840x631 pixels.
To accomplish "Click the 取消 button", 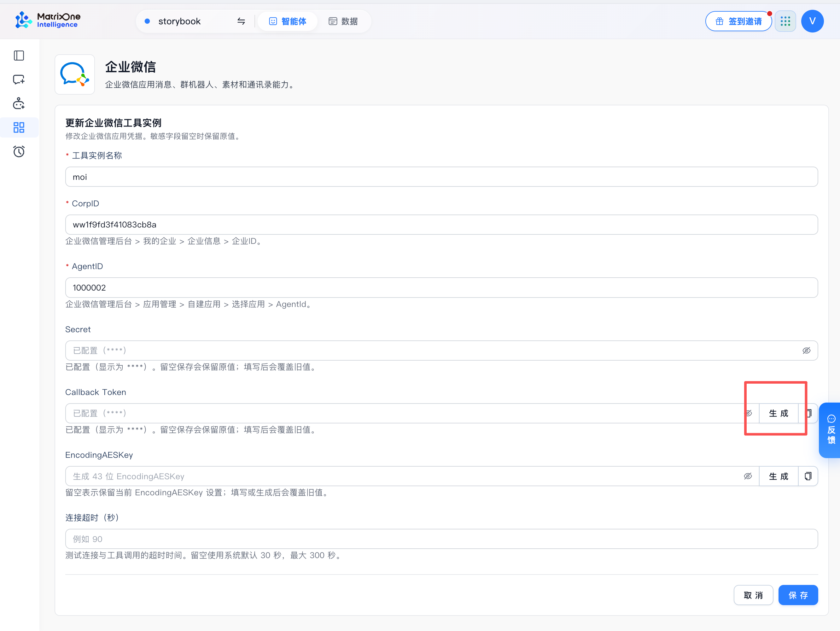I will point(753,595).
